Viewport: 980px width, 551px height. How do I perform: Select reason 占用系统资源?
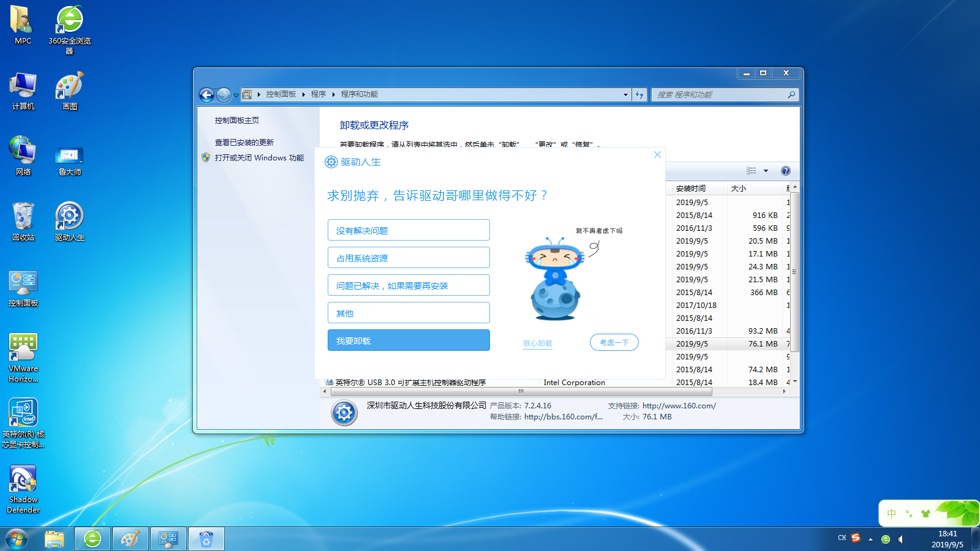click(x=409, y=258)
